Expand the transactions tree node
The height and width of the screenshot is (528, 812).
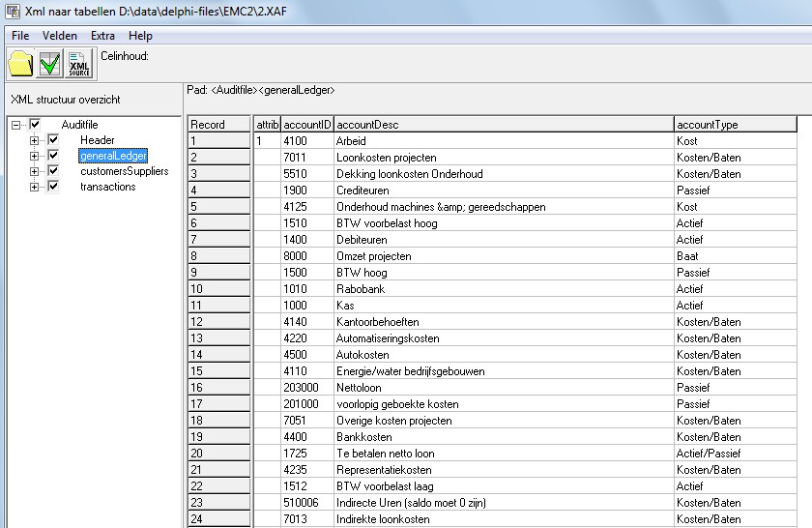pyautogui.click(x=35, y=187)
